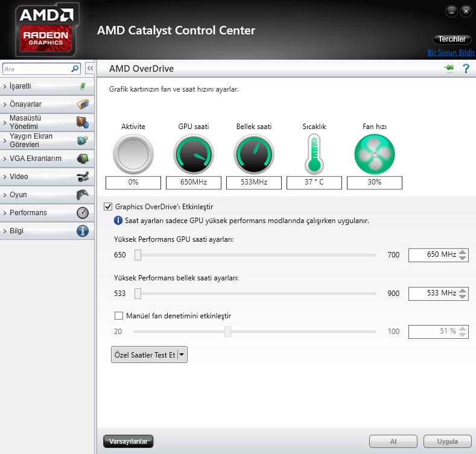
Task: Open the Tercihler preferences menu
Action: (x=452, y=39)
